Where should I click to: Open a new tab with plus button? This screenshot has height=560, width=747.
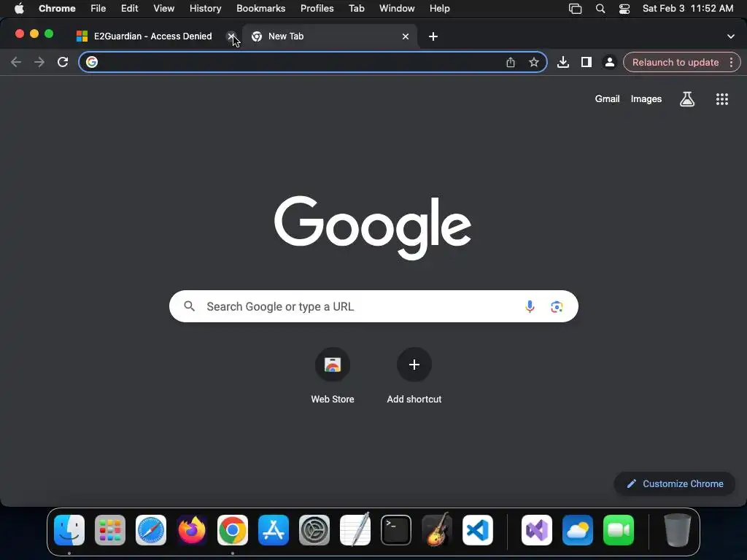(x=433, y=36)
